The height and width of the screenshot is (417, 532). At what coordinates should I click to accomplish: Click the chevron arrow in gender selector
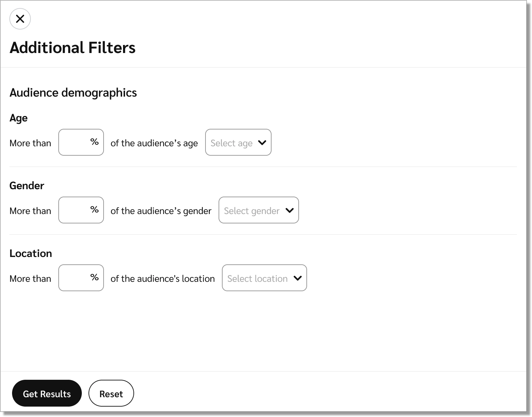[x=290, y=210]
